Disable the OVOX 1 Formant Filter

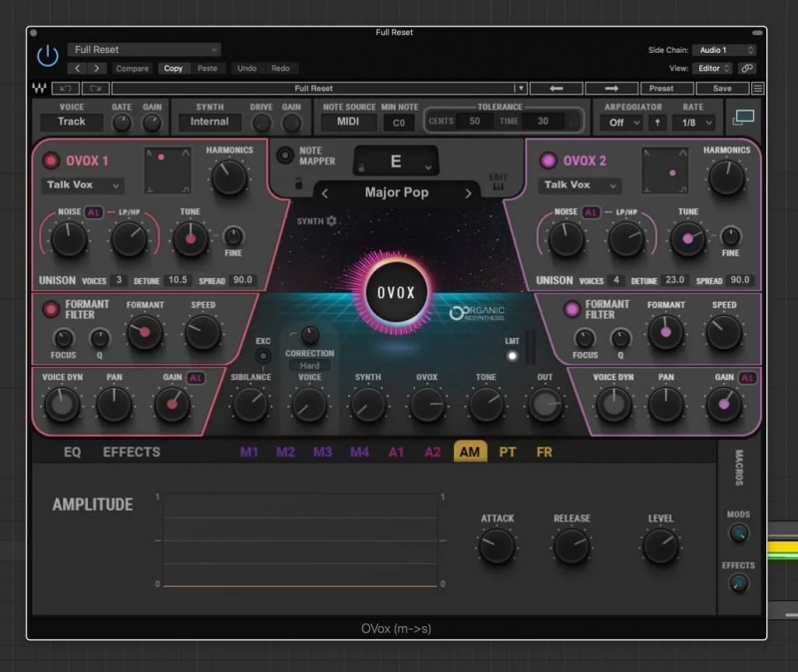click(x=51, y=309)
